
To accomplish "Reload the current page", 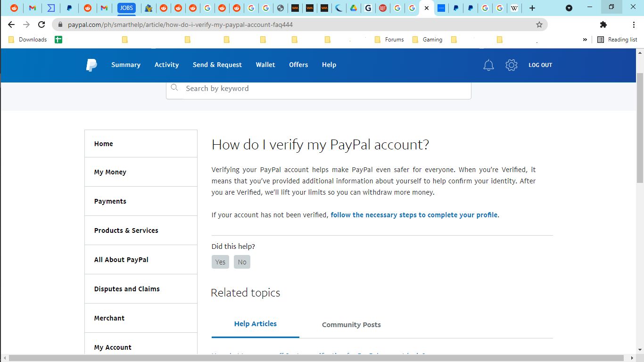I will point(41,25).
